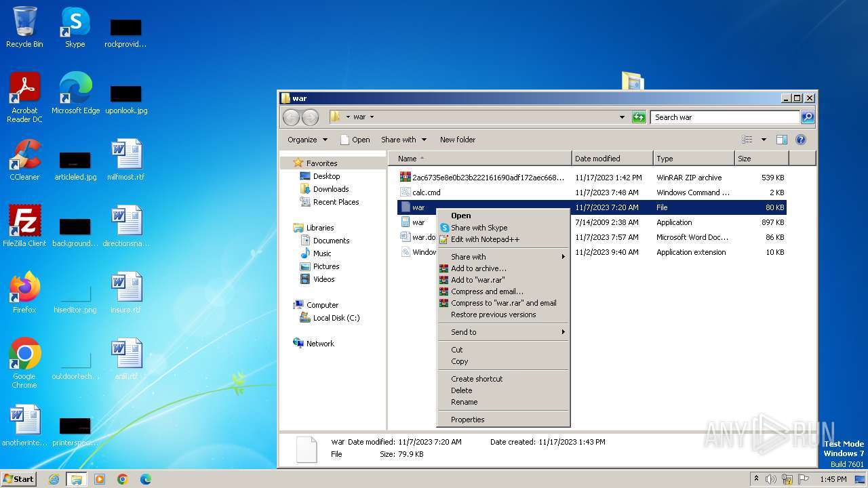This screenshot has width=868, height=488.
Task: Sort by Size column header
Action: click(762, 159)
